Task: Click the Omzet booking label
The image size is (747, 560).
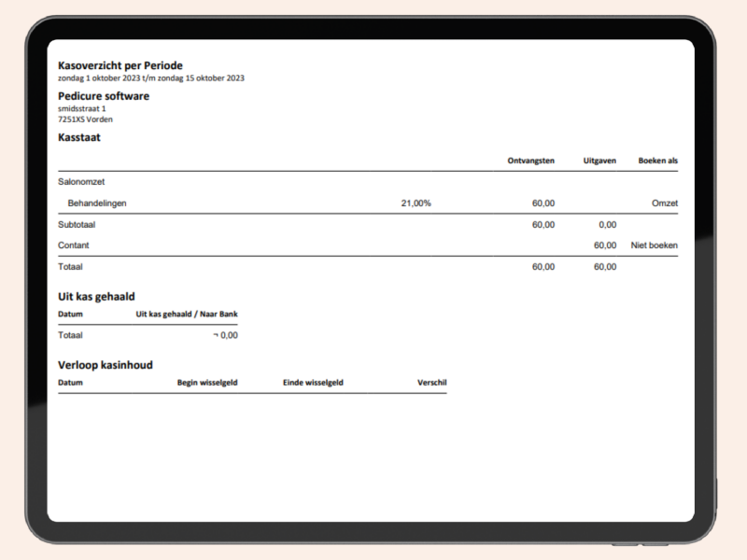Action: click(x=665, y=203)
